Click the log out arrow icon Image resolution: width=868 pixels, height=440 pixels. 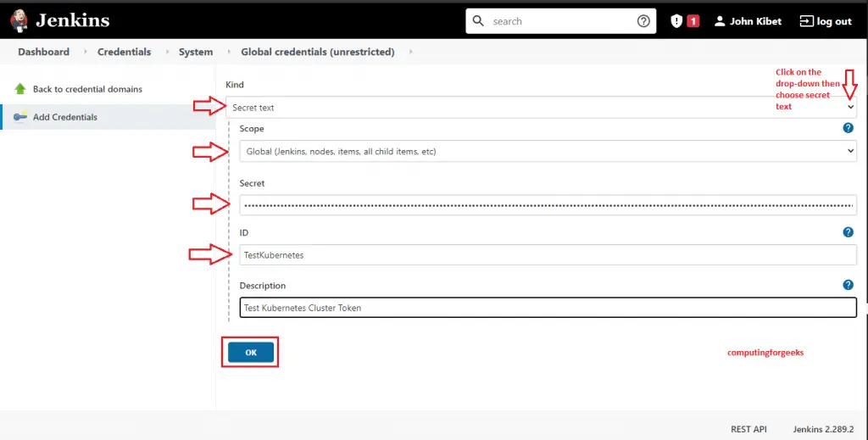click(807, 21)
